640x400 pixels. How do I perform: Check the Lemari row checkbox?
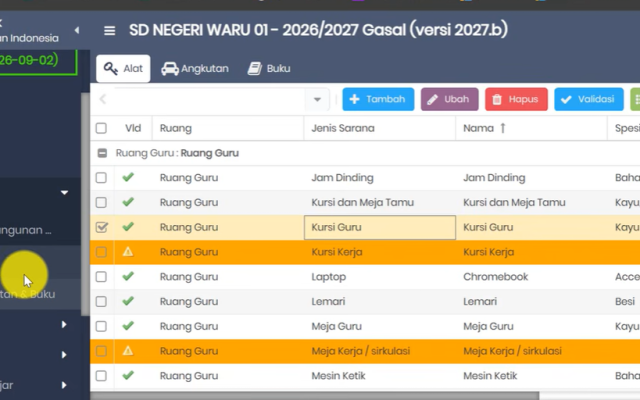click(101, 302)
